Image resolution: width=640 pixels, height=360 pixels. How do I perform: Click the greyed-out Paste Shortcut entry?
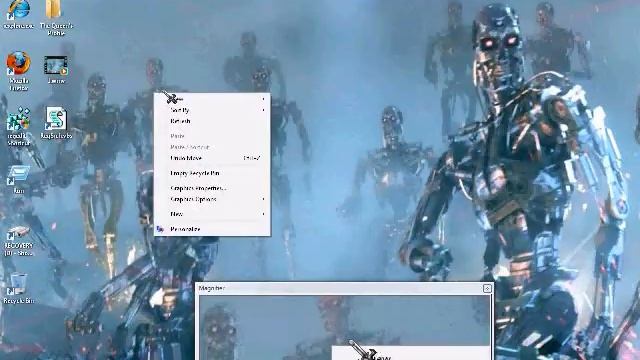click(212, 147)
